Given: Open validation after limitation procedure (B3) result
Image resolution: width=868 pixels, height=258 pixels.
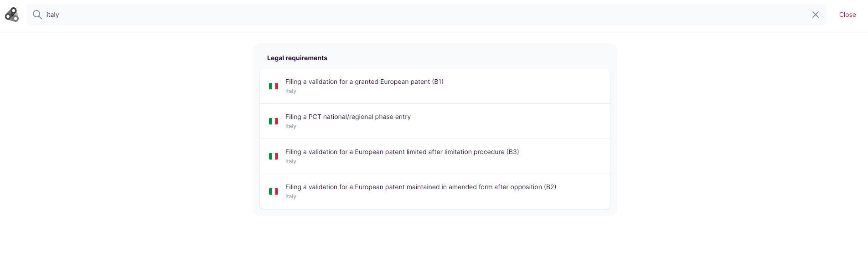Looking at the screenshot, I should coord(402,152).
